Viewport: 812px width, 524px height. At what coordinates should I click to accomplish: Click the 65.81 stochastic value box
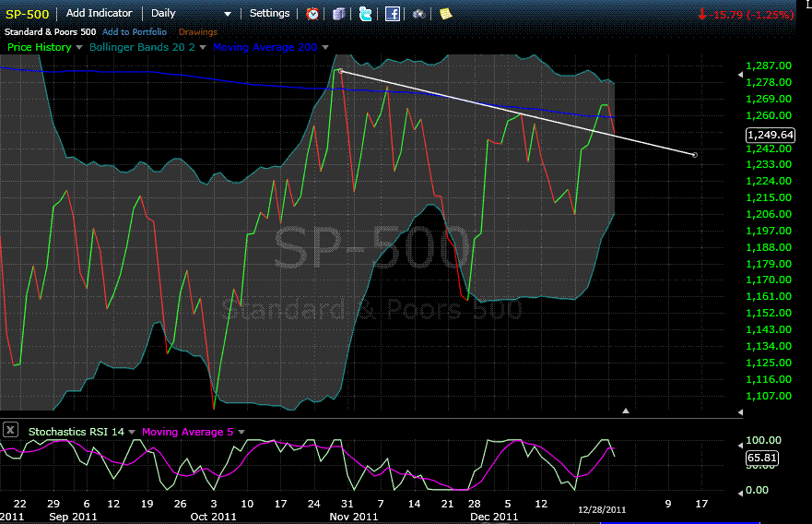coord(761,458)
